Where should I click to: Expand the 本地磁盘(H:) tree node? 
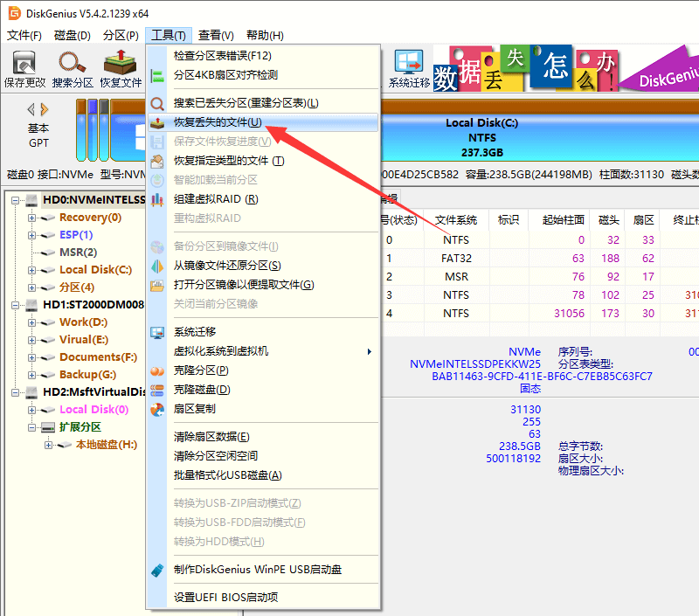pos(48,445)
